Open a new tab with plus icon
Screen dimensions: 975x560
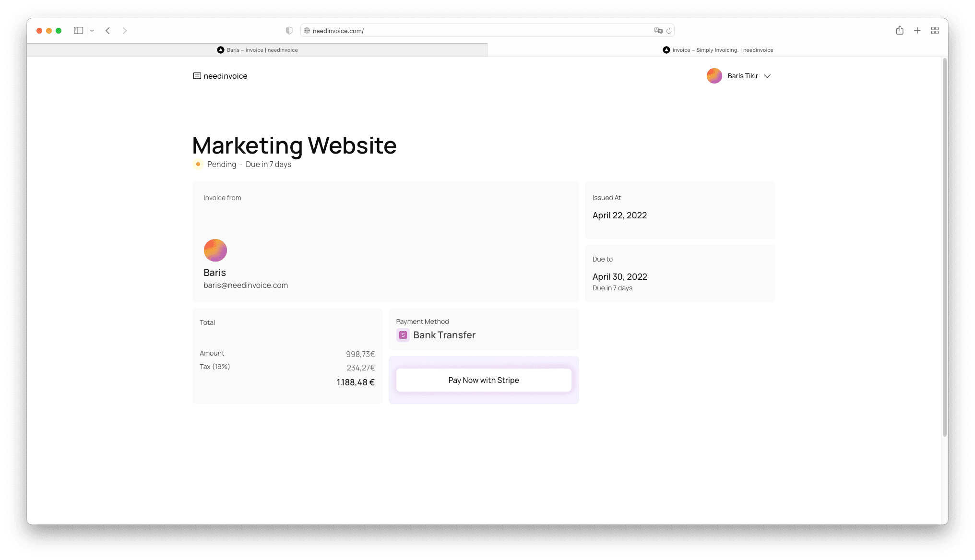(x=917, y=31)
